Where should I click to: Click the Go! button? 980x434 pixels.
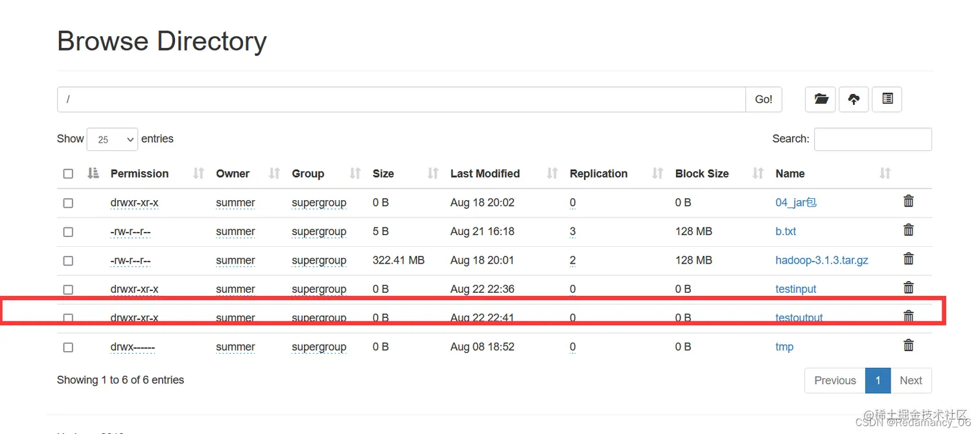click(764, 99)
